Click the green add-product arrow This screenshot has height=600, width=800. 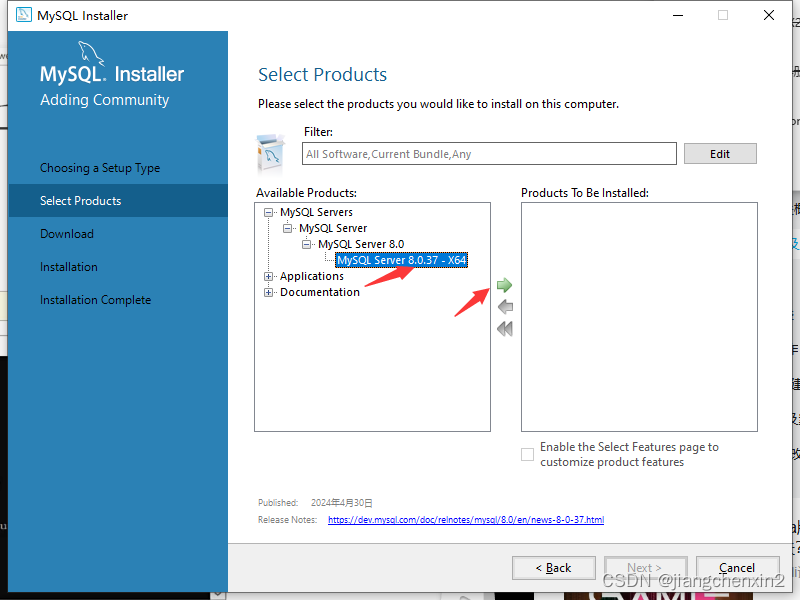(504, 285)
